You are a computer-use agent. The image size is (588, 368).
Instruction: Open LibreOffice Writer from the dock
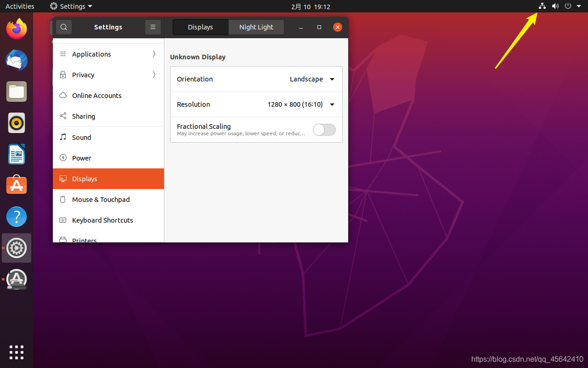click(x=17, y=154)
